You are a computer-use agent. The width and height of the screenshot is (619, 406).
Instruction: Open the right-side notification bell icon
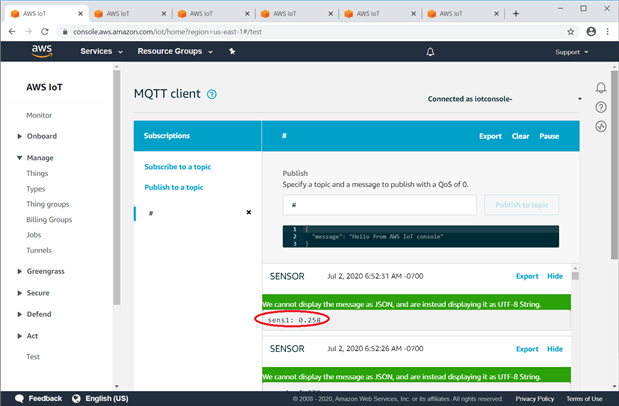point(601,87)
